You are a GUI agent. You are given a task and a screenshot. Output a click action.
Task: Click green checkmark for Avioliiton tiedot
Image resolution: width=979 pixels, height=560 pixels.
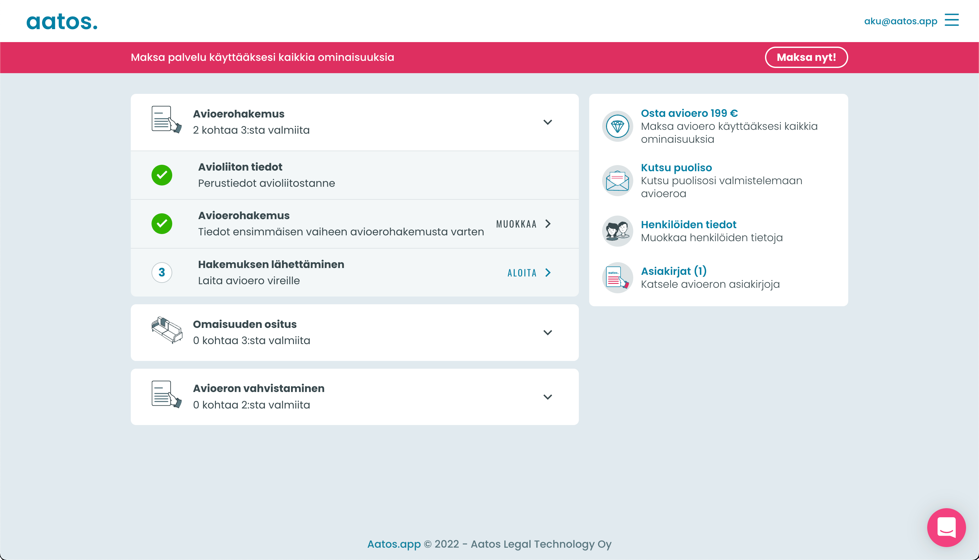[162, 175]
